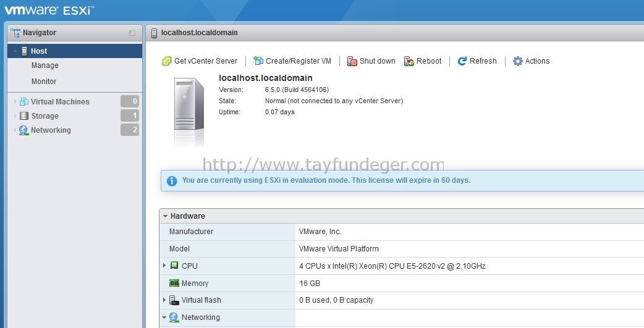Screen dimensions: 644x328
Task: Click the CPU value 4 CPUs x Intel Xeon
Action: coord(392,266)
